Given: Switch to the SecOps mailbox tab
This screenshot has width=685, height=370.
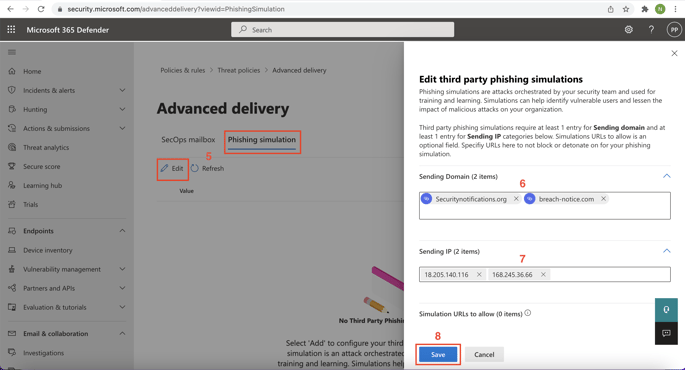Looking at the screenshot, I should point(188,140).
